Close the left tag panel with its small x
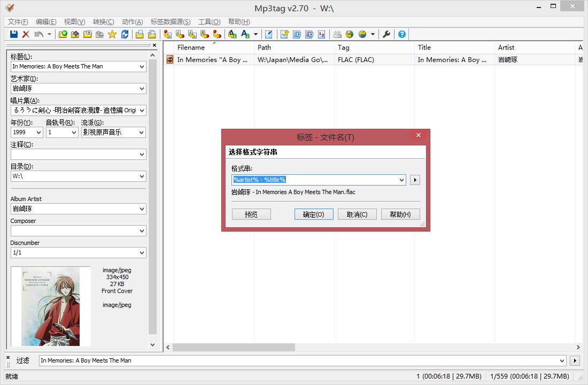The height and width of the screenshot is (385, 588). click(154, 45)
